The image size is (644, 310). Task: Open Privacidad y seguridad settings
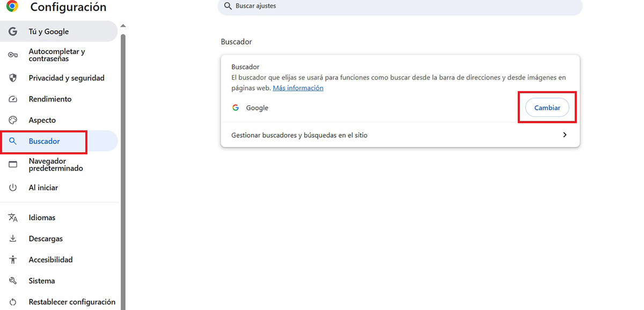[x=59, y=78]
